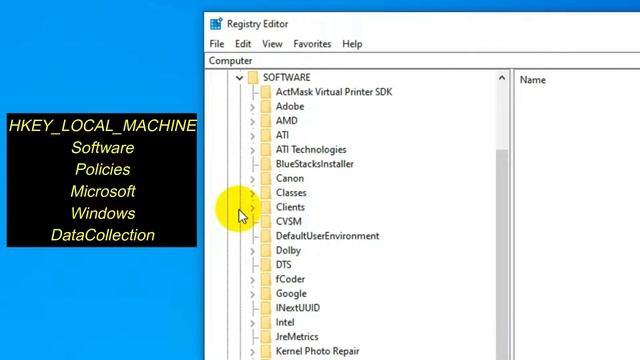The image size is (640, 360).
Task: Click the Canon folder icon
Action: click(x=266, y=178)
